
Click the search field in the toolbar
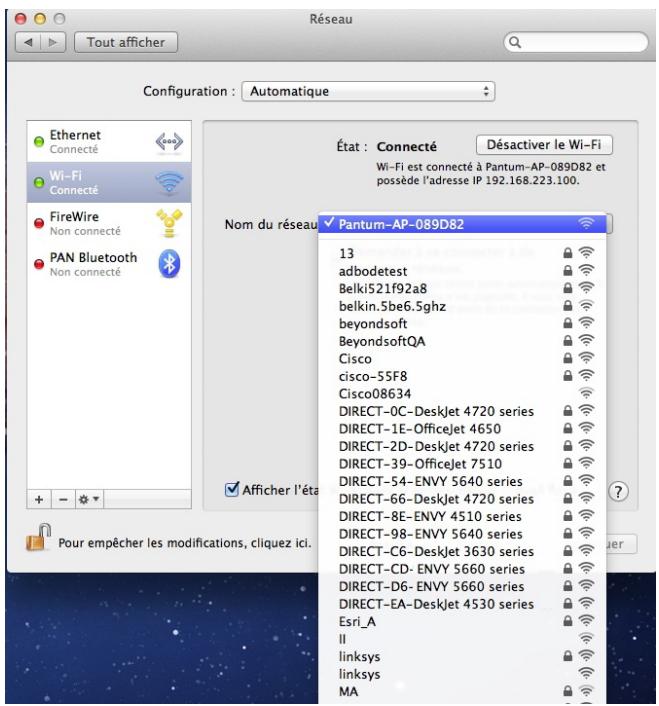(570, 43)
